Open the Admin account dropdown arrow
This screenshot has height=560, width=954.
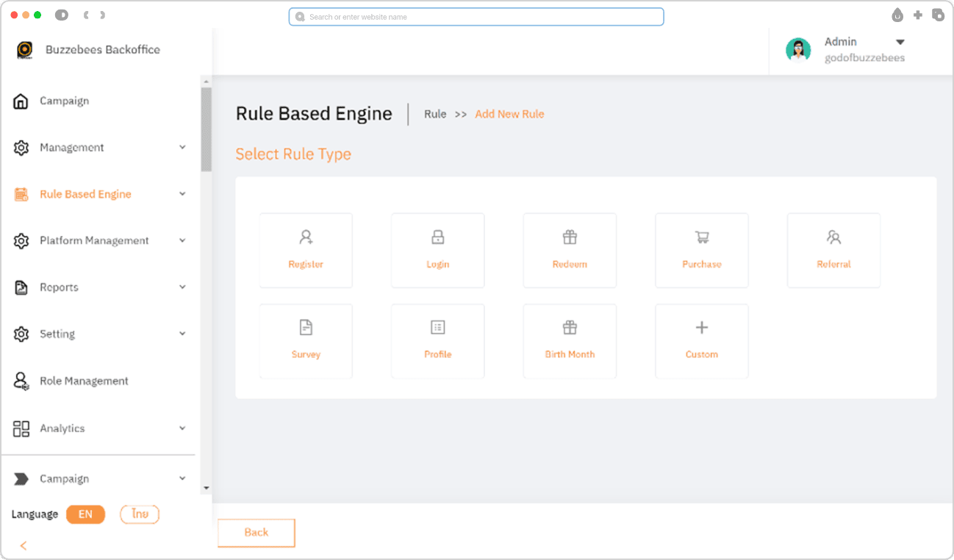point(900,43)
